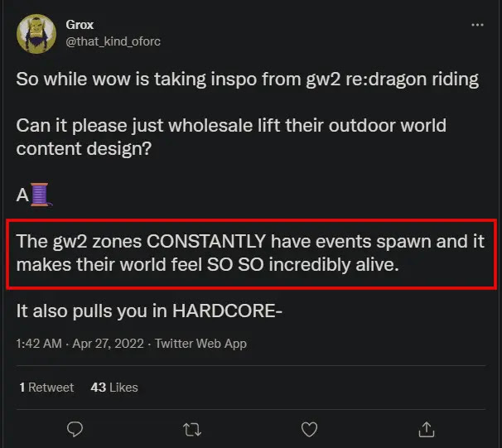Open the share tweet icon
502x448 pixels.
click(427, 428)
